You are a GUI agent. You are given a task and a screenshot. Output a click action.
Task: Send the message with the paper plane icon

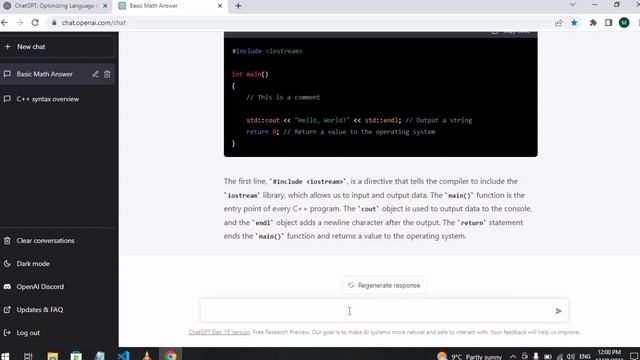click(x=558, y=311)
